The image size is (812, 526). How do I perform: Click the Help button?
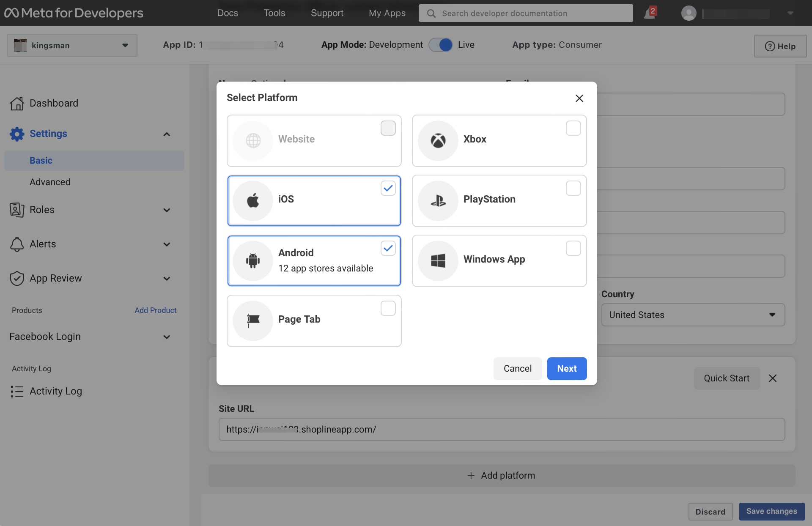tap(780, 46)
